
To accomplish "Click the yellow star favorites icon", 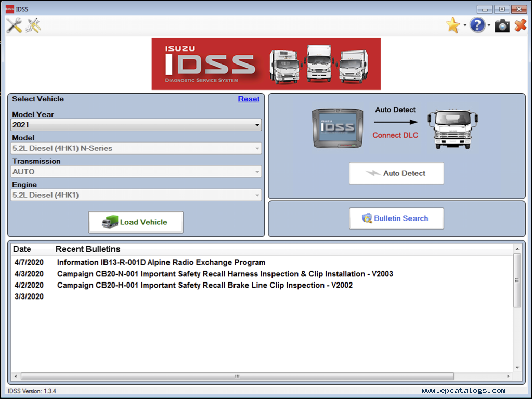I will (x=453, y=25).
